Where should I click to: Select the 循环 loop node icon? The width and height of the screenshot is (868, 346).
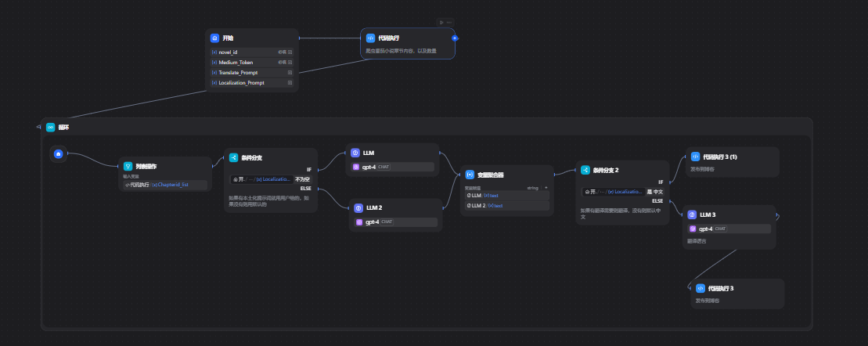(50, 128)
